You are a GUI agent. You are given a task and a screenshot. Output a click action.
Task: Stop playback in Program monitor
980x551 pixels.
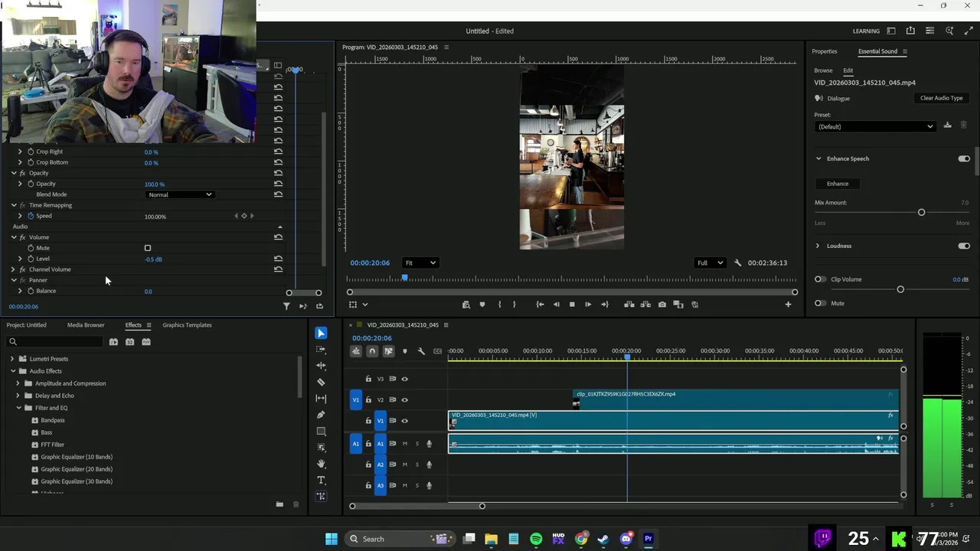click(572, 305)
